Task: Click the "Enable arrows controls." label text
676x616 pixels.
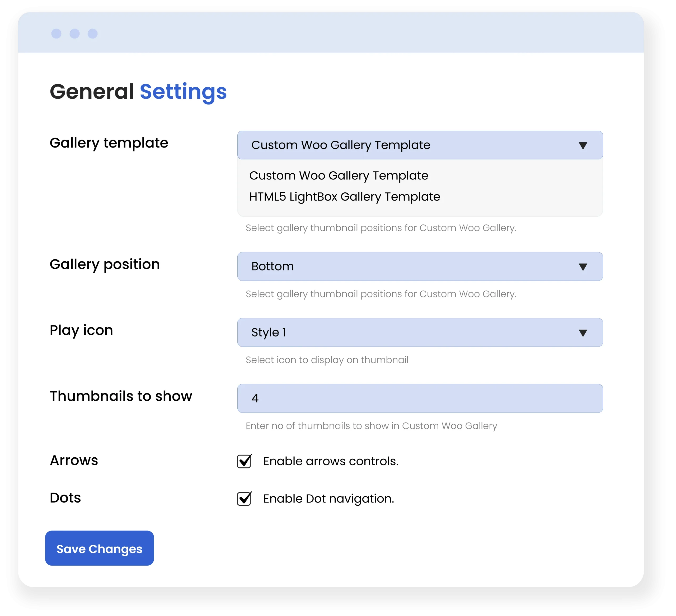Action: click(x=331, y=461)
